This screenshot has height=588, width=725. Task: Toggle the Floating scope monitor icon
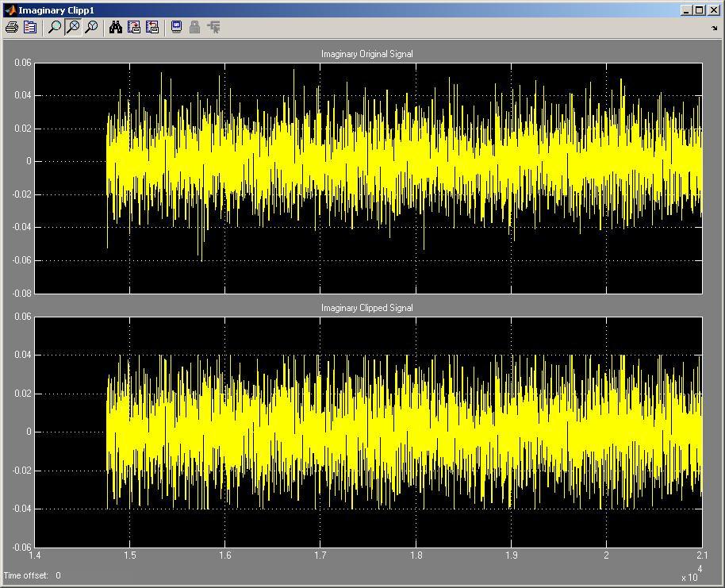pos(176,28)
